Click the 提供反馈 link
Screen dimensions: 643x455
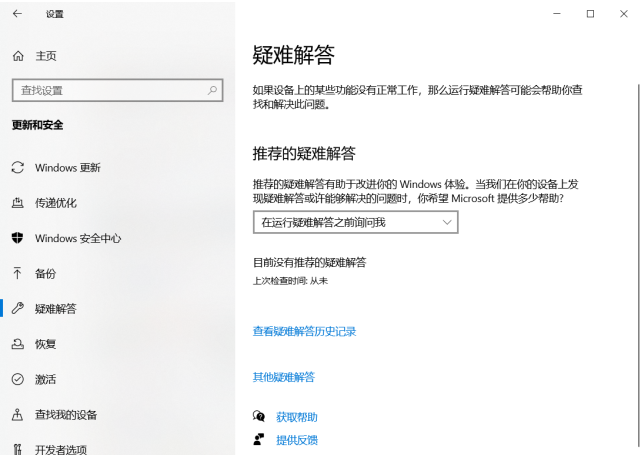tap(297, 440)
